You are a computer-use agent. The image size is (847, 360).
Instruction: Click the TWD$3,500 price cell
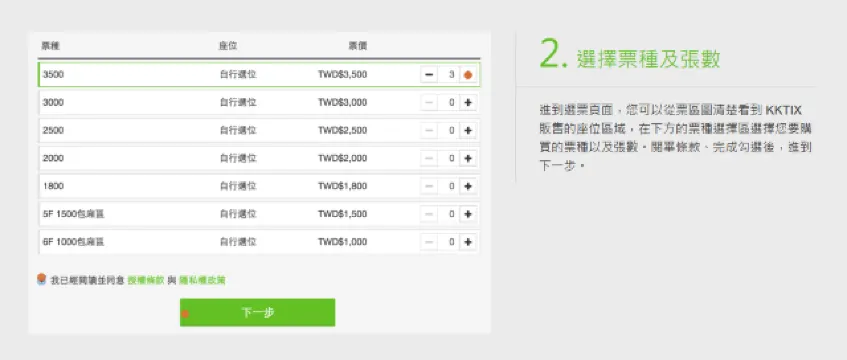342,75
